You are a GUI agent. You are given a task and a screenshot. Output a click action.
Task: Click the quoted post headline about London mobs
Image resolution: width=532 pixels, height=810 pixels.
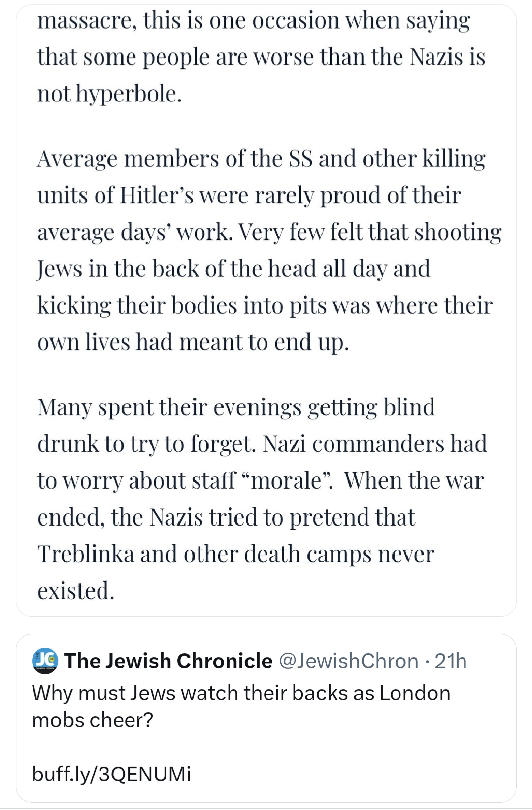(x=241, y=693)
